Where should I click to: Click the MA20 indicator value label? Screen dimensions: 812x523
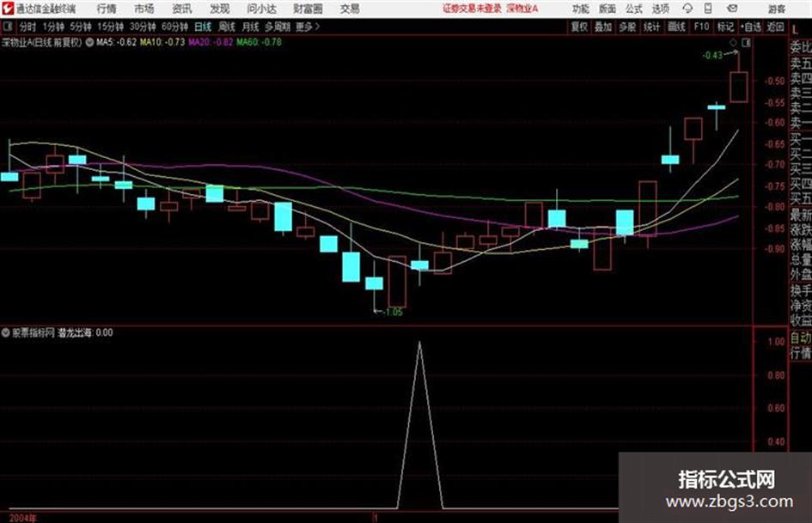coord(211,42)
